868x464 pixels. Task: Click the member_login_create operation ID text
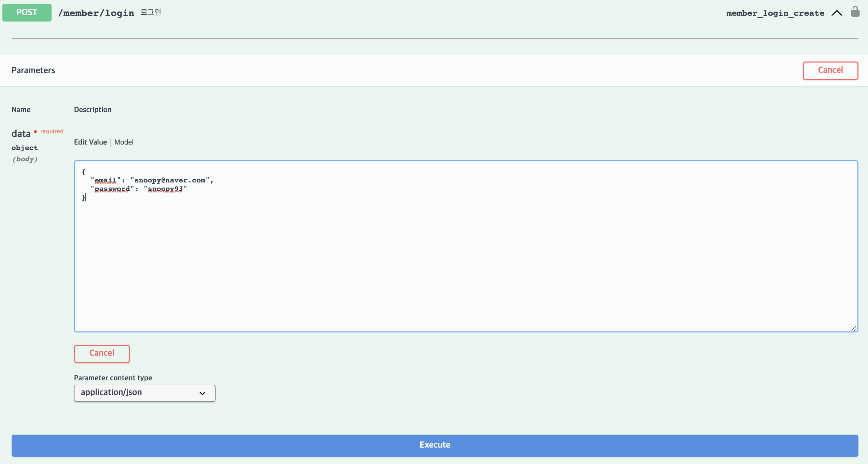775,13
